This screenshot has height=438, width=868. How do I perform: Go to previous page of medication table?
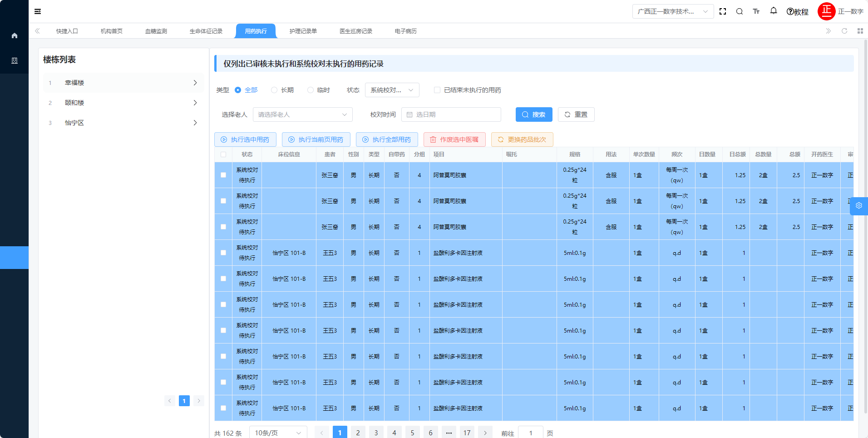pyautogui.click(x=322, y=433)
